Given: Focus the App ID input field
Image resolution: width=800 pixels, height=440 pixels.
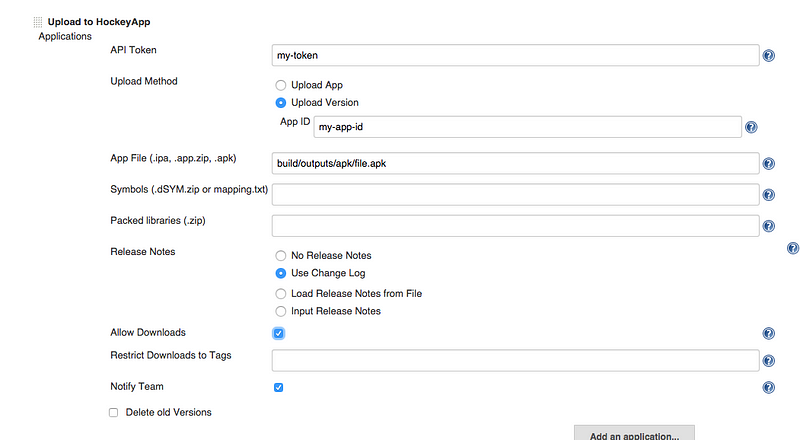Looking at the screenshot, I should pos(528,127).
